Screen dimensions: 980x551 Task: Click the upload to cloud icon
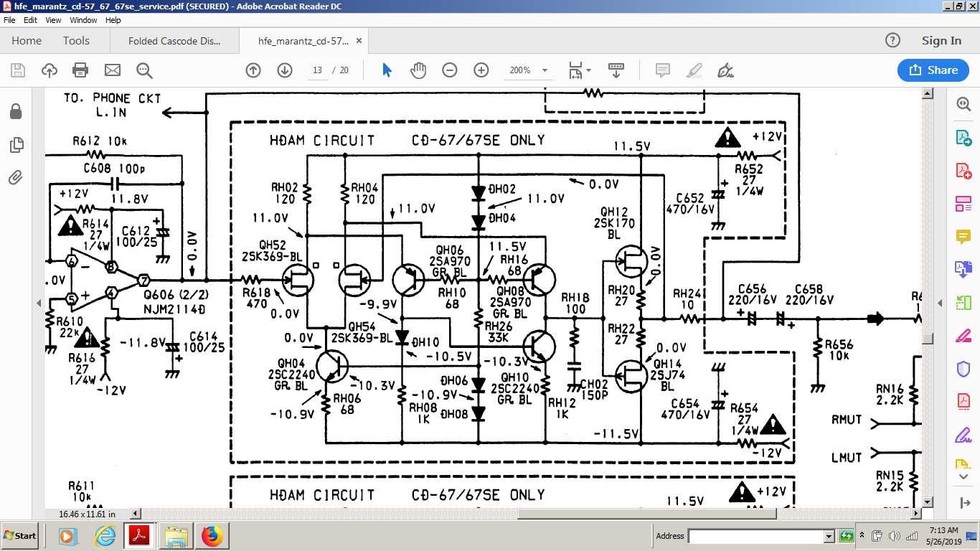pos(50,70)
